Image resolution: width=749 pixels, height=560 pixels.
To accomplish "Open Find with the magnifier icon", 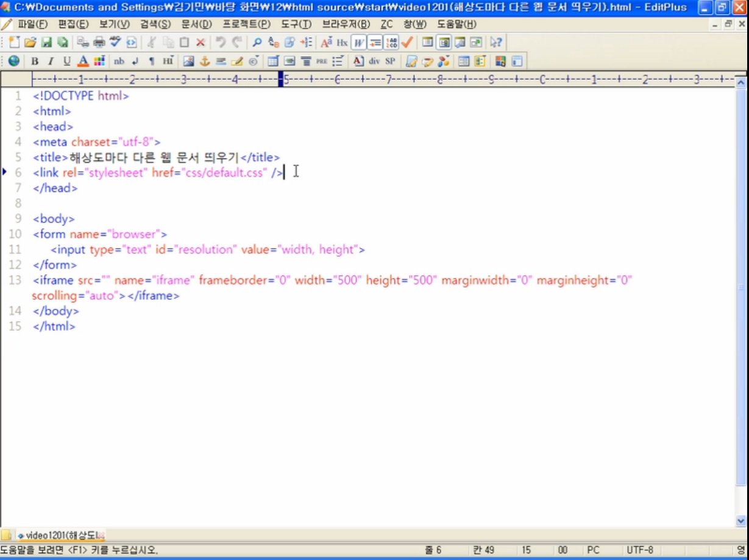I will tap(257, 42).
